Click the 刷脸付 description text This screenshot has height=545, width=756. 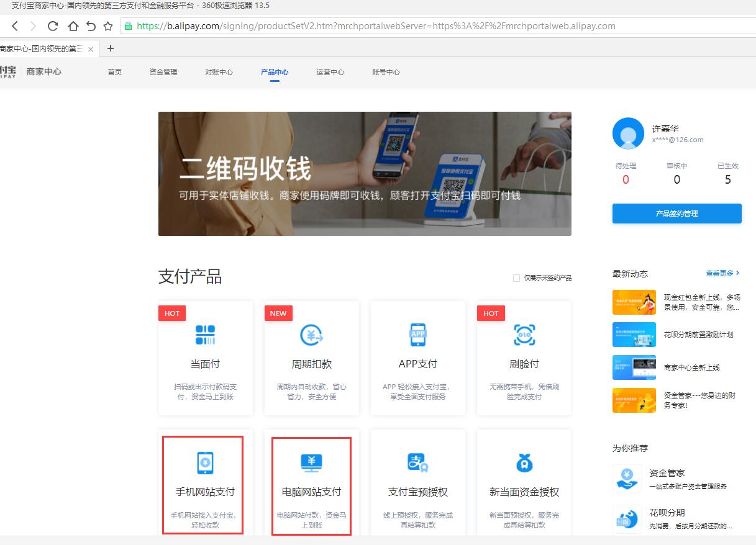pos(524,392)
